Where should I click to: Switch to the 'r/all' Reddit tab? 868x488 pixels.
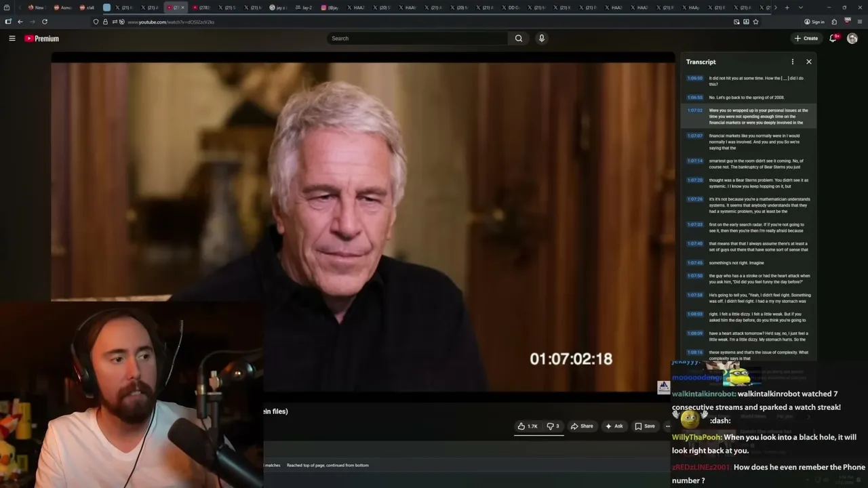click(x=87, y=7)
